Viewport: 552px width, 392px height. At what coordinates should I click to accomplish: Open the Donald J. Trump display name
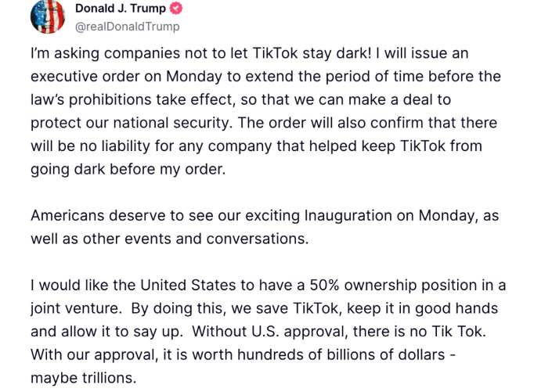(x=121, y=8)
